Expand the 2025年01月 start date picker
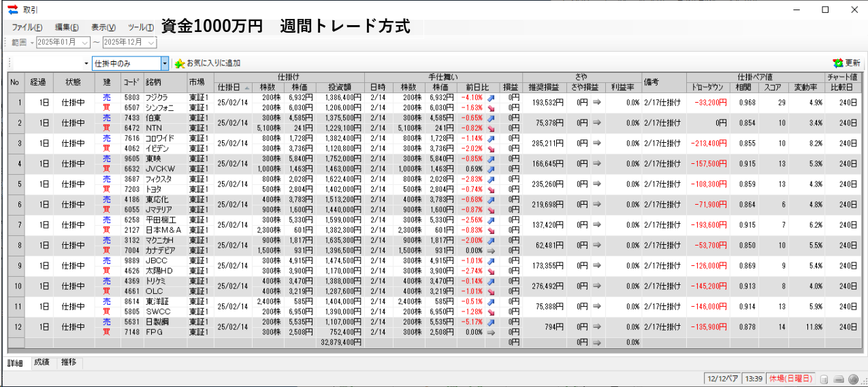868x387 pixels. [84, 42]
